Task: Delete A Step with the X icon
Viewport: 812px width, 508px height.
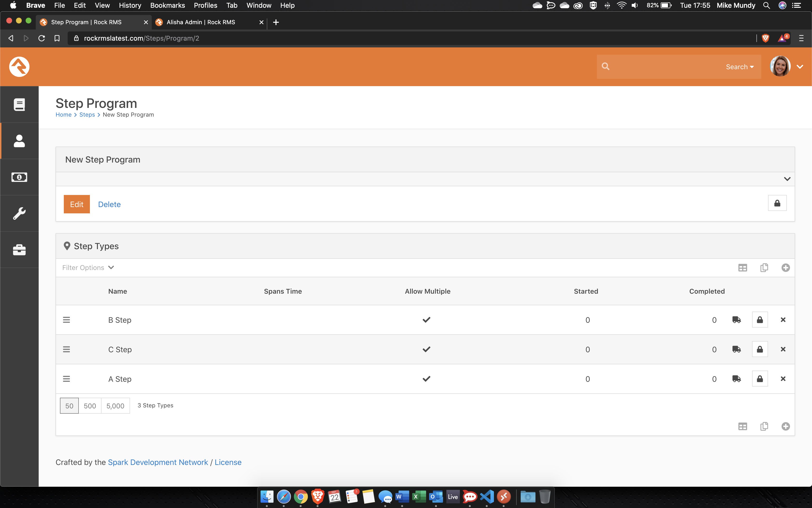Action: coord(783,379)
